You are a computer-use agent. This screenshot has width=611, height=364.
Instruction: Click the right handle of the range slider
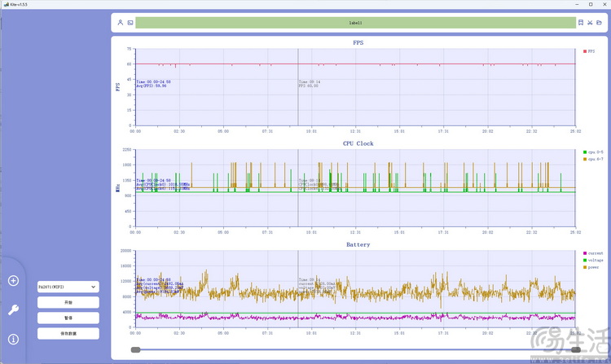click(576, 349)
